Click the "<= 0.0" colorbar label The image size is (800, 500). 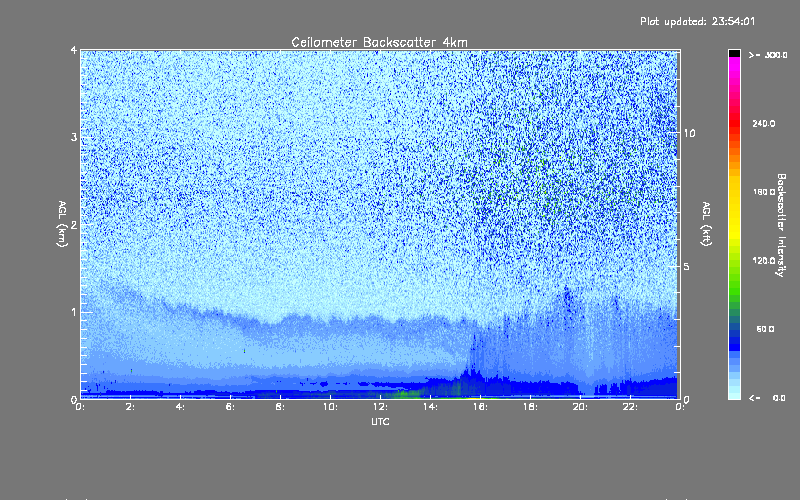coord(767,398)
